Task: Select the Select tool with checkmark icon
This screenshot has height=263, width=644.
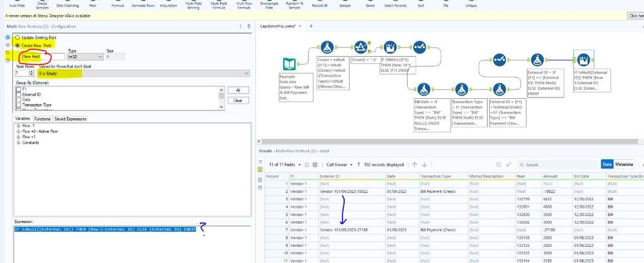Action: click(x=420, y=48)
